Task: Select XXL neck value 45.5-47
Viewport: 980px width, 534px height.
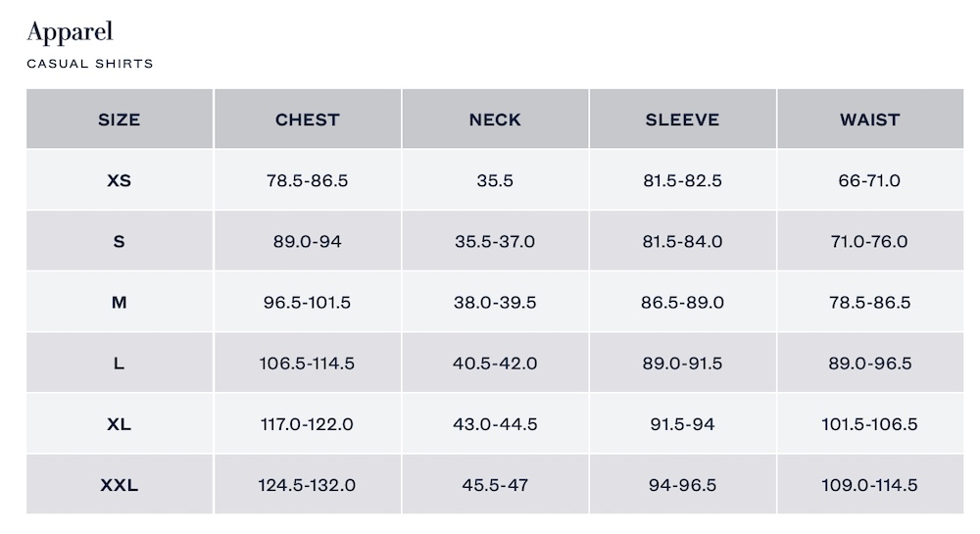Action: click(x=495, y=485)
